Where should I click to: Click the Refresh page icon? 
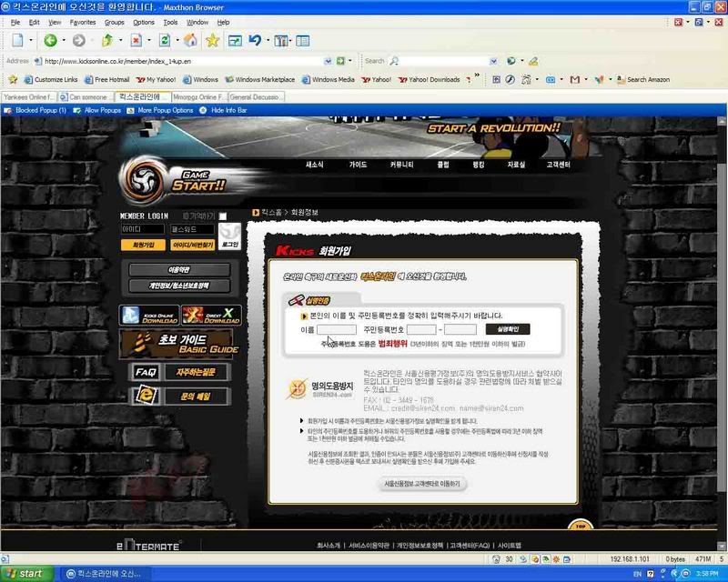pos(164,41)
